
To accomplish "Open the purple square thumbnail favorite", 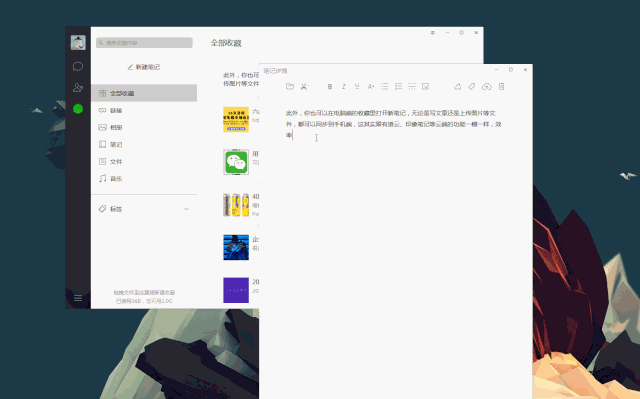I will click(236, 290).
